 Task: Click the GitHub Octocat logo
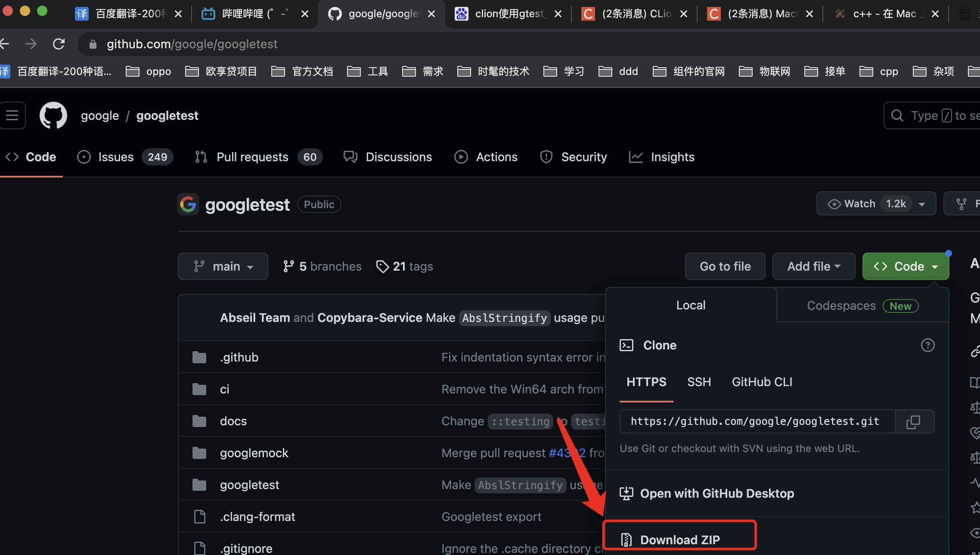[53, 115]
